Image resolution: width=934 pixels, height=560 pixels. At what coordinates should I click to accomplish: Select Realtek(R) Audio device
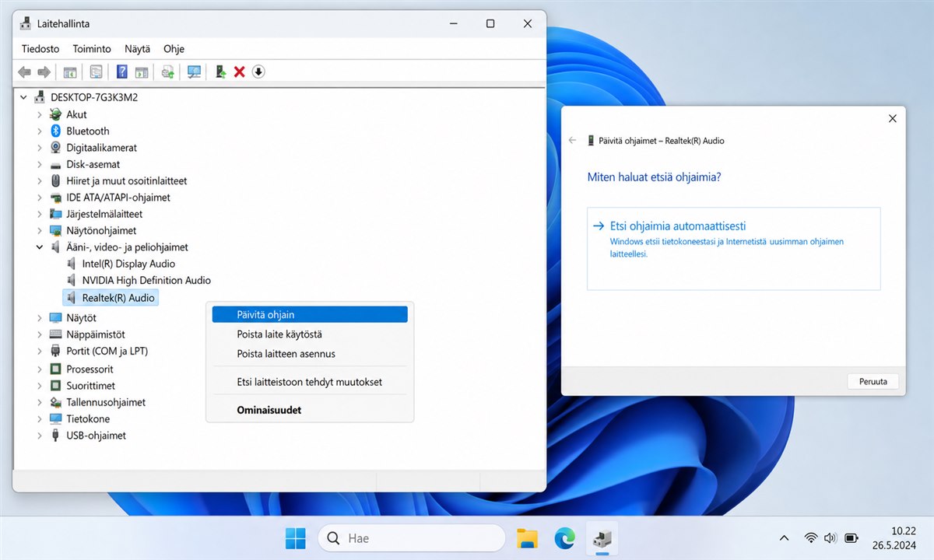(111, 298)
